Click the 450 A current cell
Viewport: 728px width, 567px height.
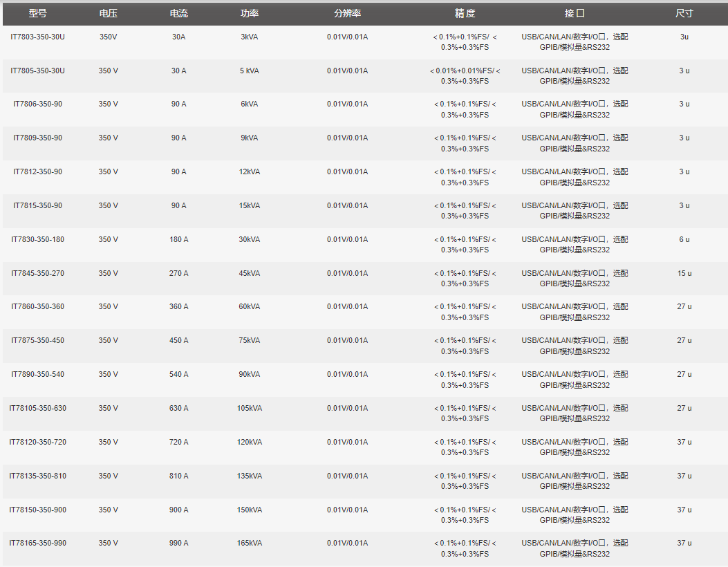click(179, 340)
